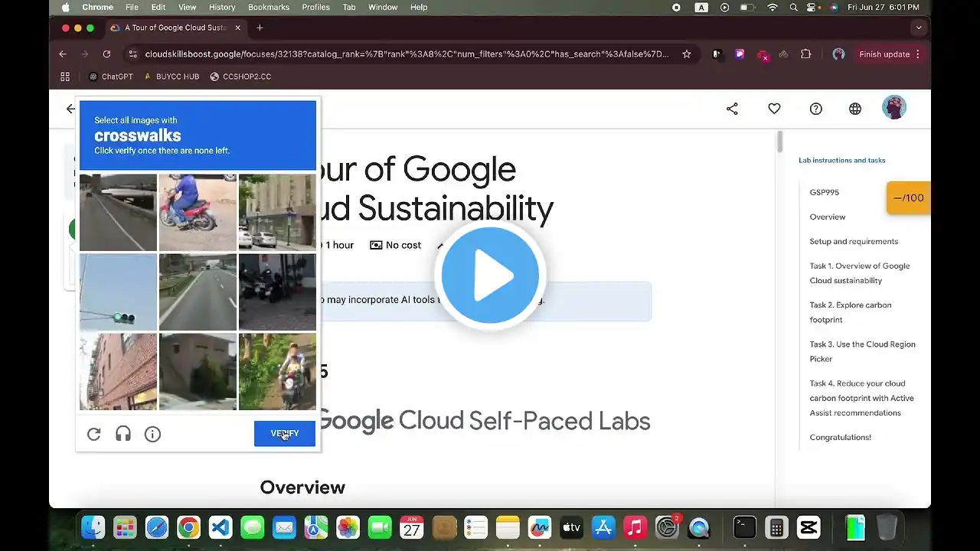980x551 pixels.
Task: Click the purple extension icon in the toolbar
Action: click(x=740, y=54)
